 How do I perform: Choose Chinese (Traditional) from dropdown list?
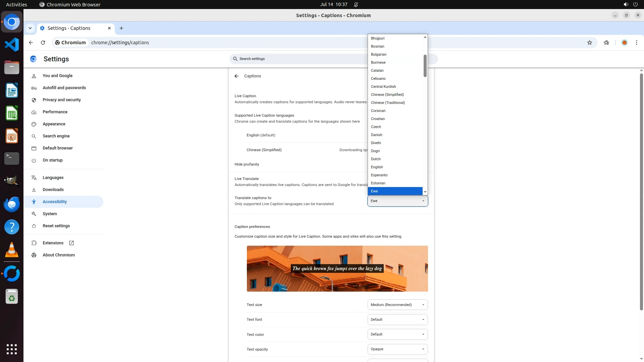[388, 103]
